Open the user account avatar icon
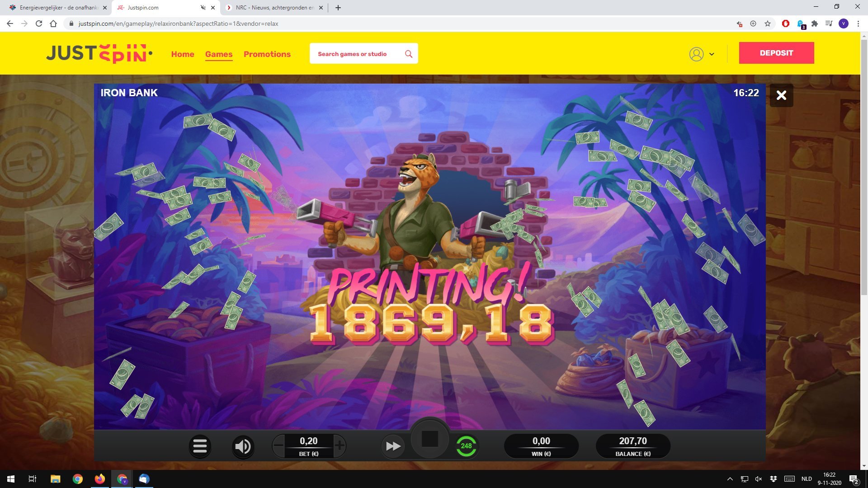Image resolution: width=868 pixels, height=488 pixels. click(696, 54)
